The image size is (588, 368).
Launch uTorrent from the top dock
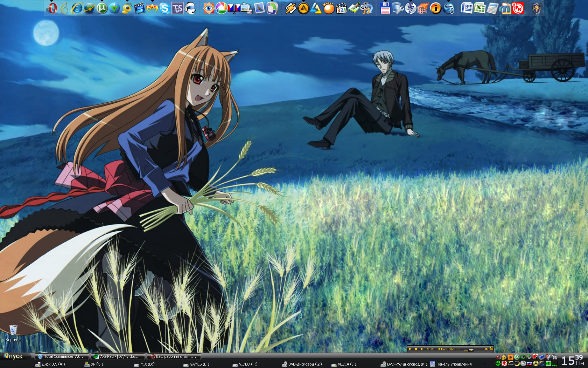102,8
